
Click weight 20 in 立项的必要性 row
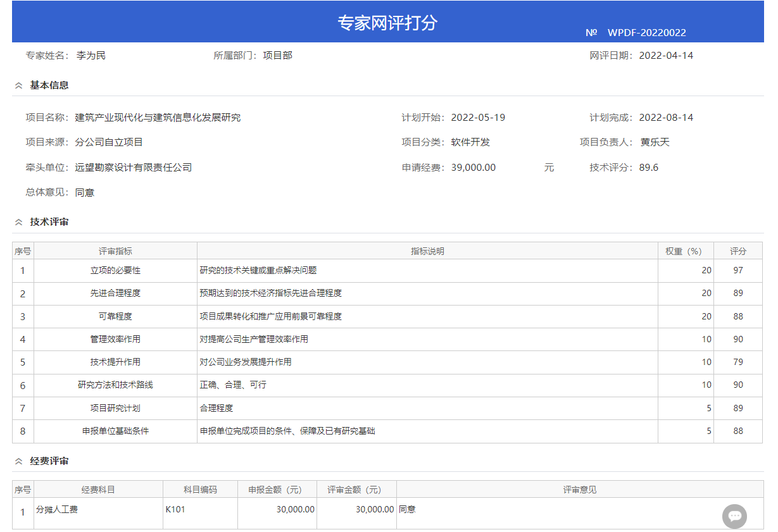[706, 271]
